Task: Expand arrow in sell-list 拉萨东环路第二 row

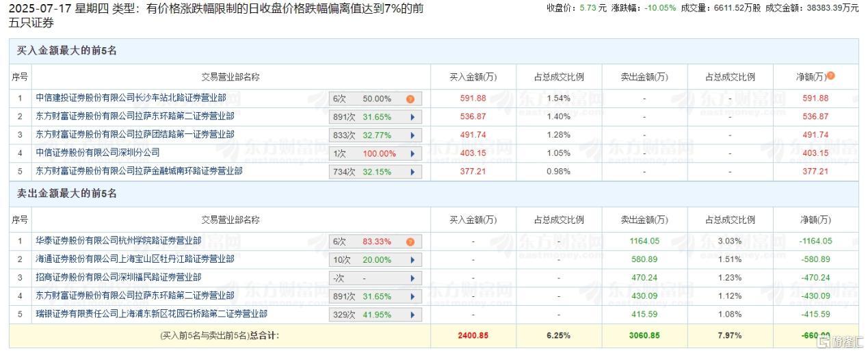Action: click(412, 297)
